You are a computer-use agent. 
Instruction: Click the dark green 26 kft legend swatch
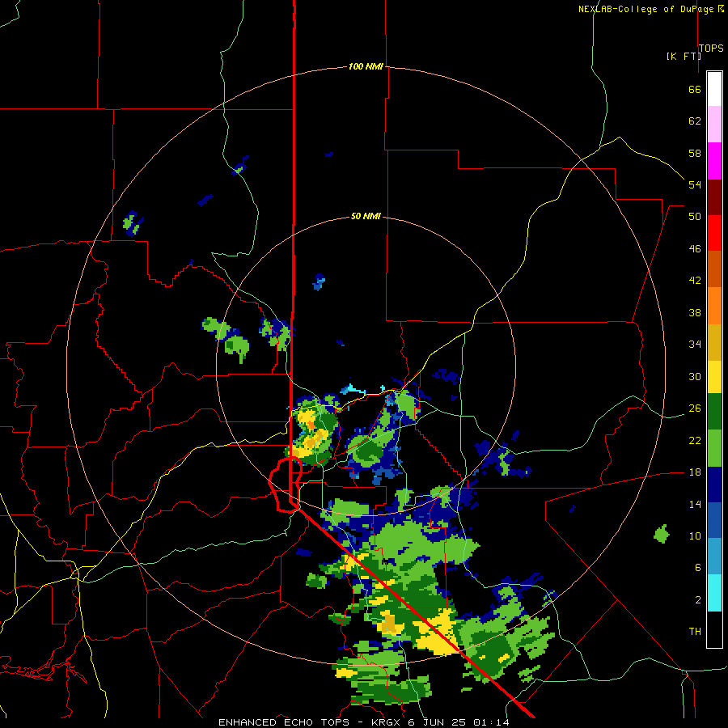coord(714,412)
